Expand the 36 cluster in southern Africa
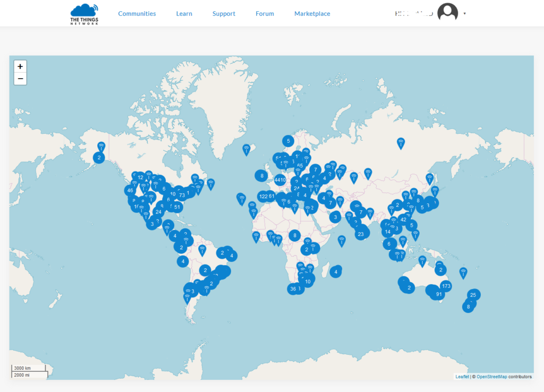Screen dimensions: 544x392 [293, 289]
